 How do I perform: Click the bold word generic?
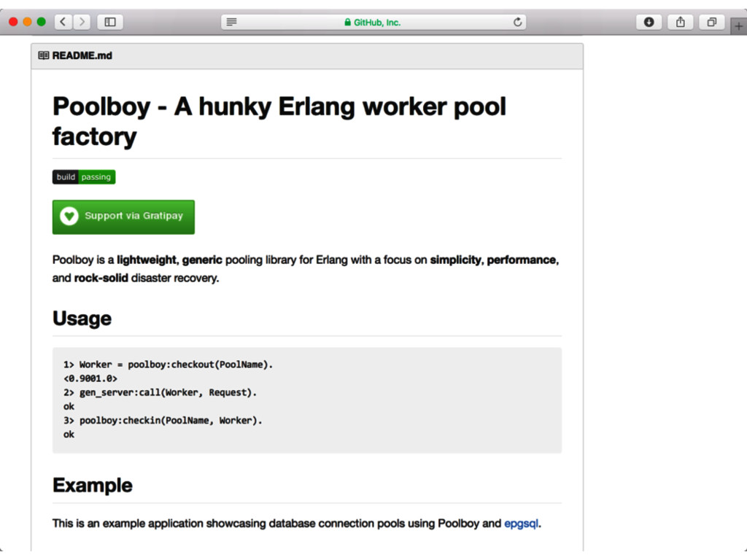202,260
